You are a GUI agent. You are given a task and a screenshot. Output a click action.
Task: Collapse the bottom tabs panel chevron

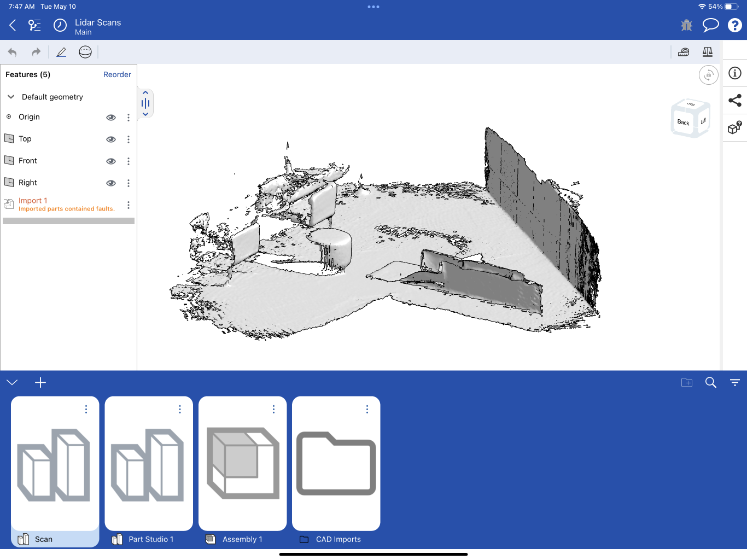(x=12, y=382)
